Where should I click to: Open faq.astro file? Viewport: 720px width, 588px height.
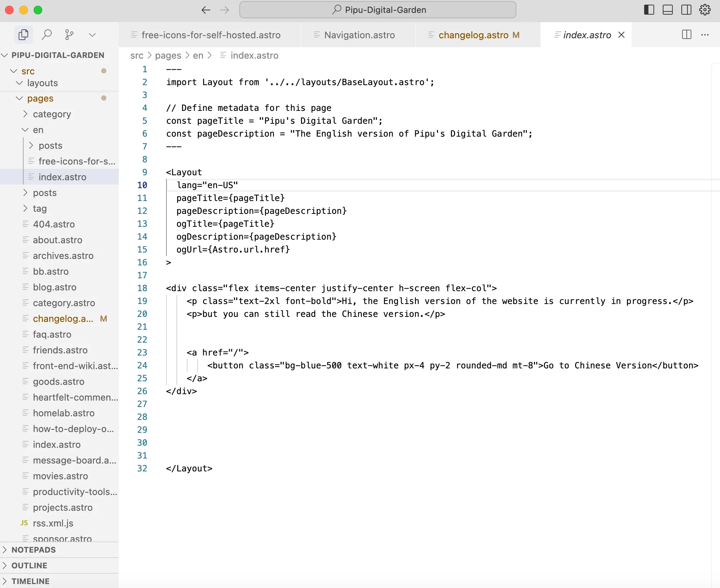click(x=59, y=334)
